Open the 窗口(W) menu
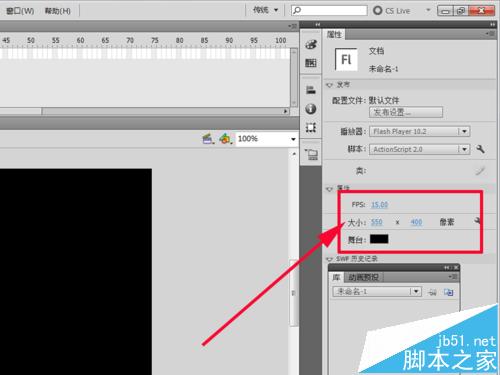The width and height of the screenshot is (500, 375). (x=20, y=11)
